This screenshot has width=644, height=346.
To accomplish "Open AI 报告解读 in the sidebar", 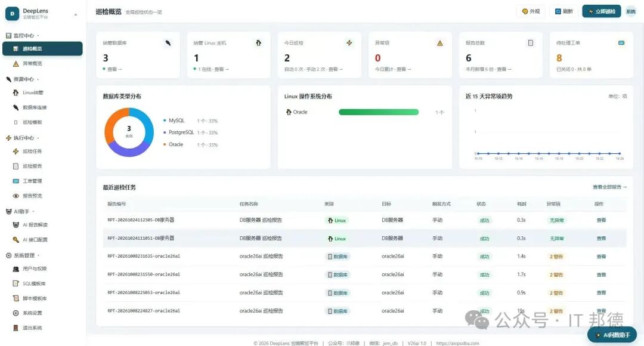I will pos(42,225).
